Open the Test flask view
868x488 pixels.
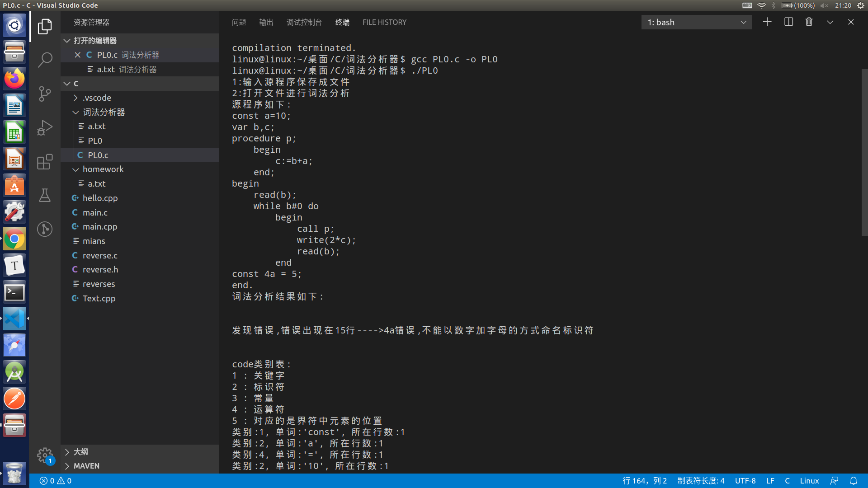(x=45, y=195)
